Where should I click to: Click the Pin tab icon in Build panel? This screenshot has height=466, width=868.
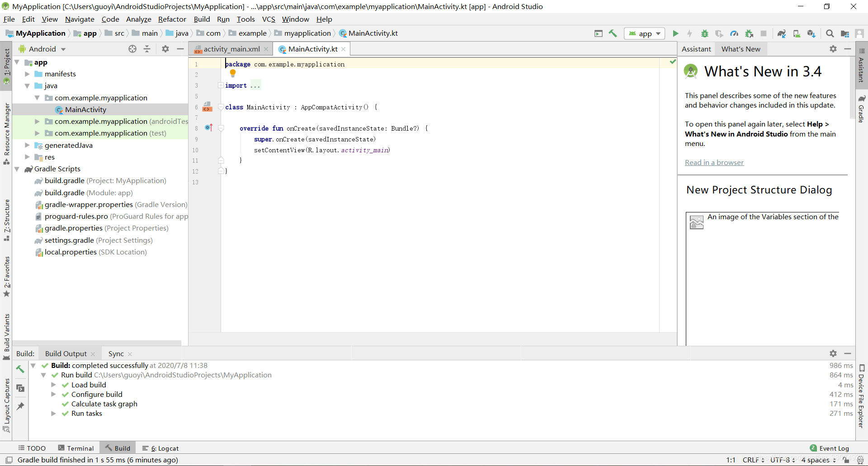pos(20,406)
